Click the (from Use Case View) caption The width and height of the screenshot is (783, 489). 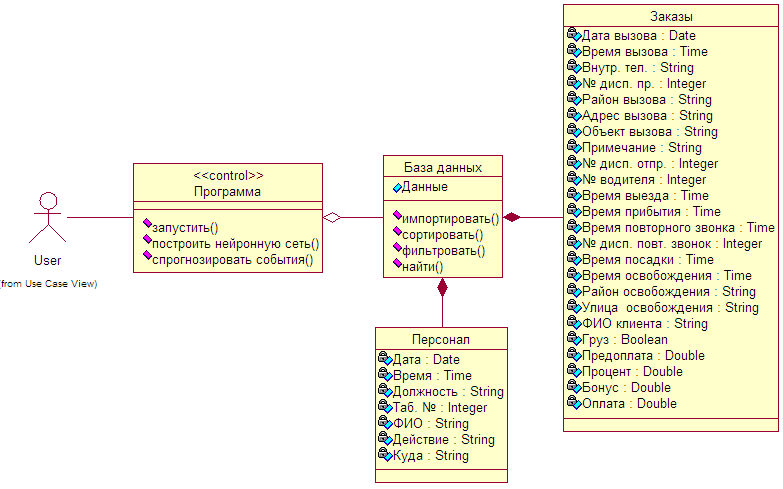coord(48,284)
